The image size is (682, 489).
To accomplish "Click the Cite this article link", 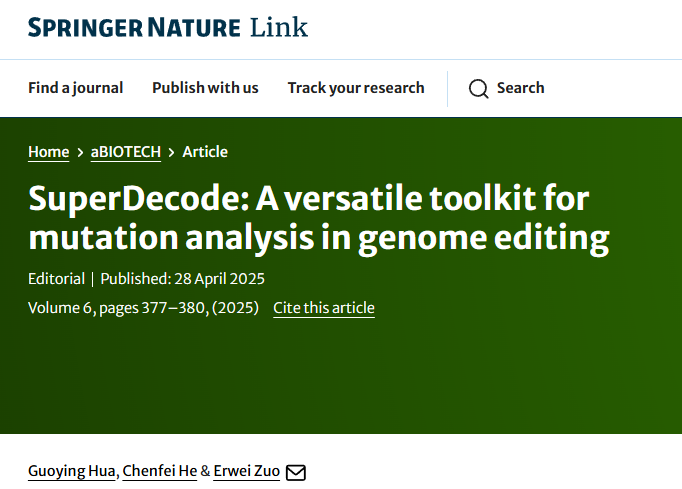I will pyautogui.click(x=324, y=308).
